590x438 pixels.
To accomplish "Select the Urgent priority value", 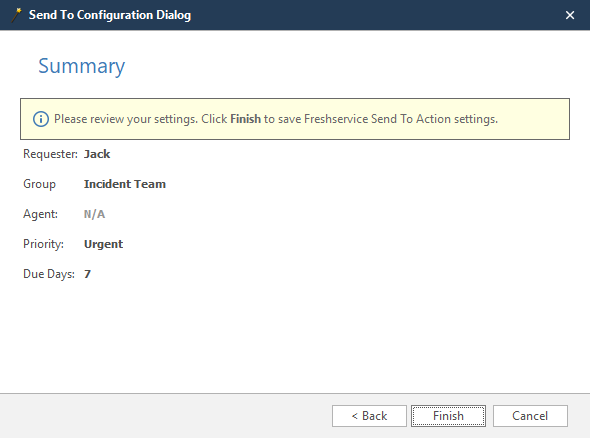I will pos(103,244).
